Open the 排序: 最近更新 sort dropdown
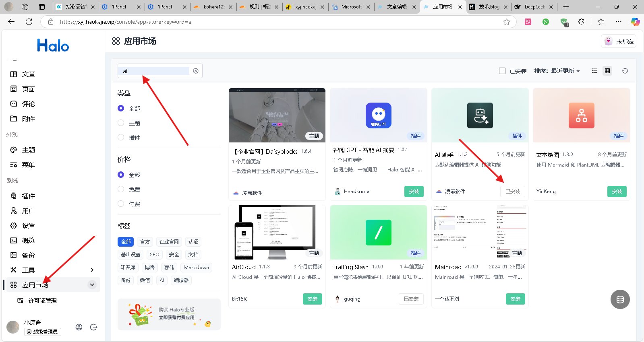Screen dimensions: 644x342 557,71
